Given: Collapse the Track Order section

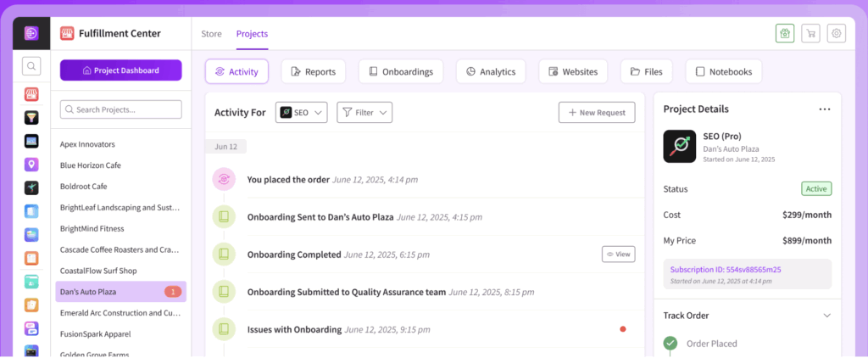Looking at the screenshot, I should 826,316.
